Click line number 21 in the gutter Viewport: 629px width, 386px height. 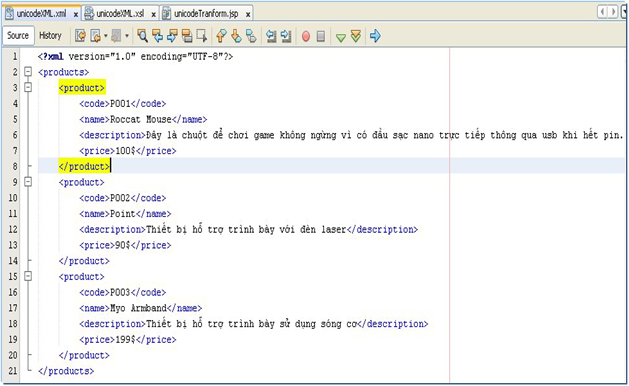pos(13,371)
